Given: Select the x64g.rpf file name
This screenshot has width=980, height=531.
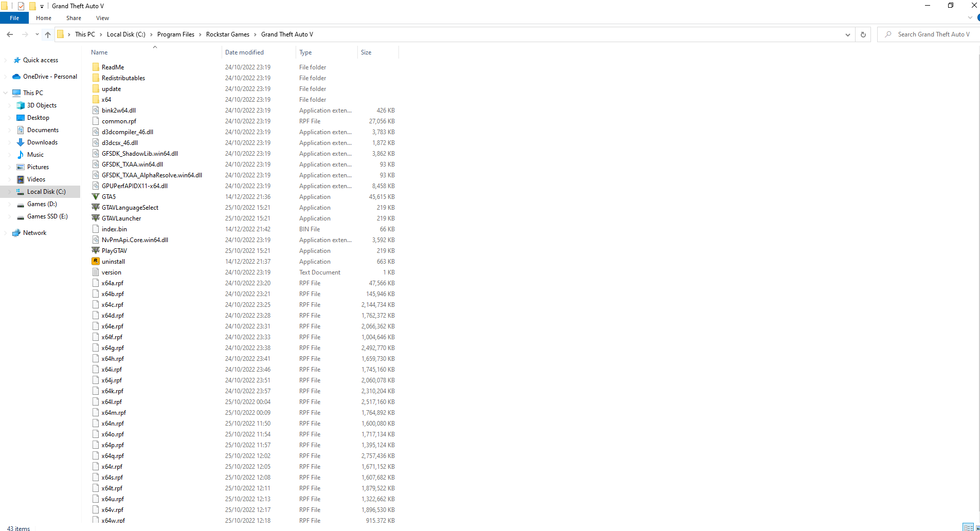Looking at the screenshot, I should pyautogui.click(x=113, y=348).
